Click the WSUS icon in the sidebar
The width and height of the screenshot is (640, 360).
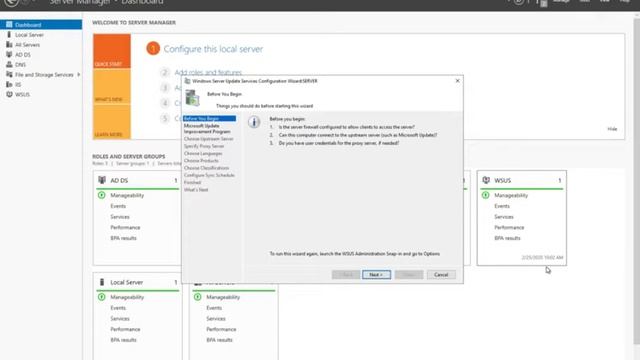tap(9, 94)
